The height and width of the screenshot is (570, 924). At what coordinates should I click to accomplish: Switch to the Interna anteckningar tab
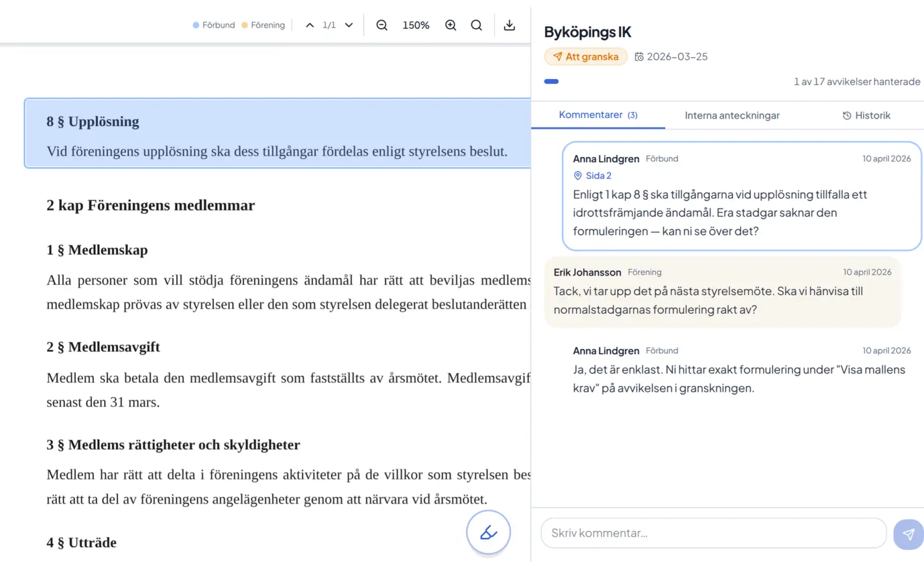click(x=732, y=115)
